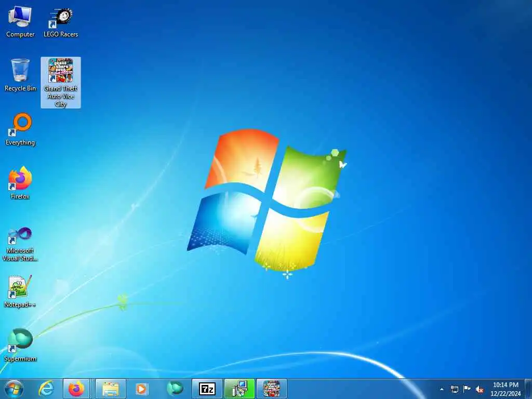Select the Recycle Bin icon

point(20,75)
